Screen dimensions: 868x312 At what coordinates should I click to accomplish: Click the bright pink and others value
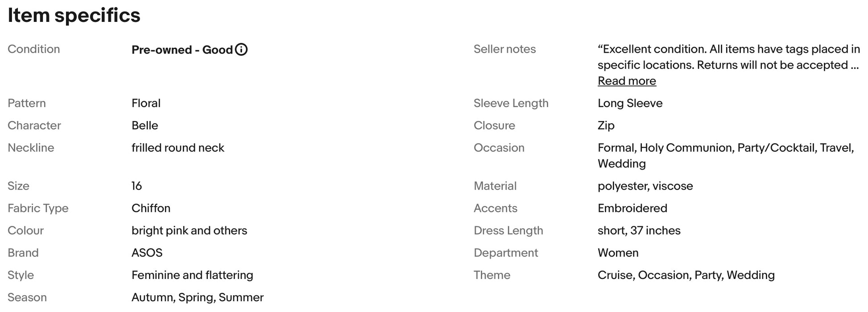[189, 230]
